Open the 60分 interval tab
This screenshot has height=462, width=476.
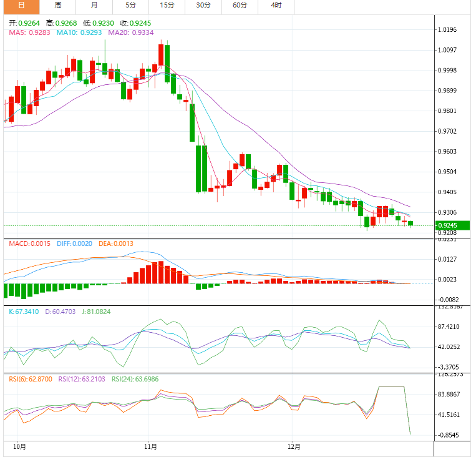(240, 6)
